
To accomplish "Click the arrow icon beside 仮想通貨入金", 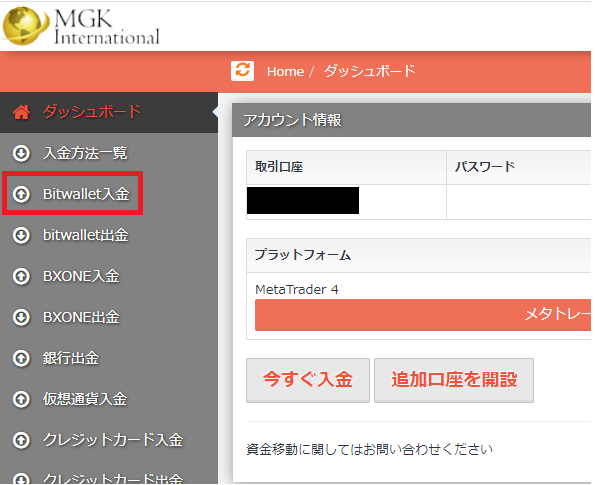I will (21, 399).
